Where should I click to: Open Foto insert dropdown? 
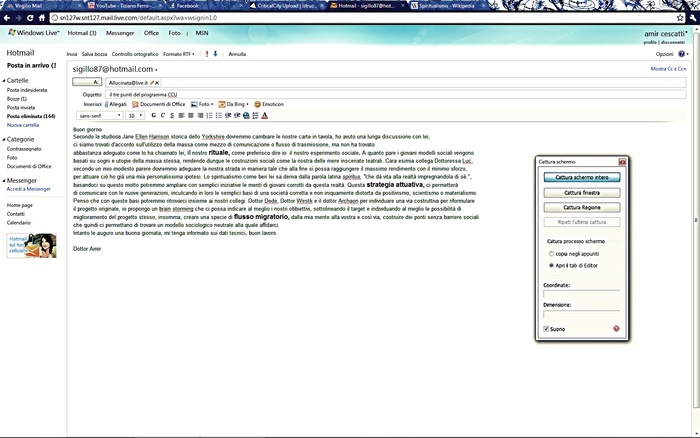coord(202,104)
